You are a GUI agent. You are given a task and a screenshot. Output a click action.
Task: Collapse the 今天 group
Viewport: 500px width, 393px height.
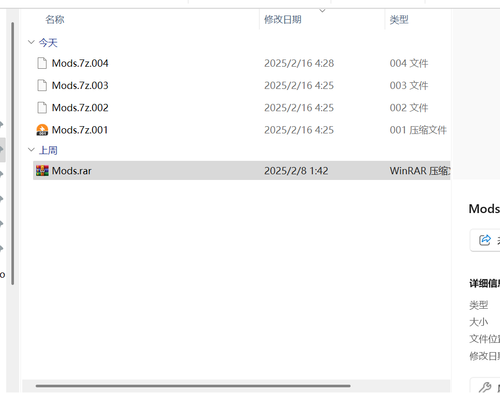pos(31,42)
